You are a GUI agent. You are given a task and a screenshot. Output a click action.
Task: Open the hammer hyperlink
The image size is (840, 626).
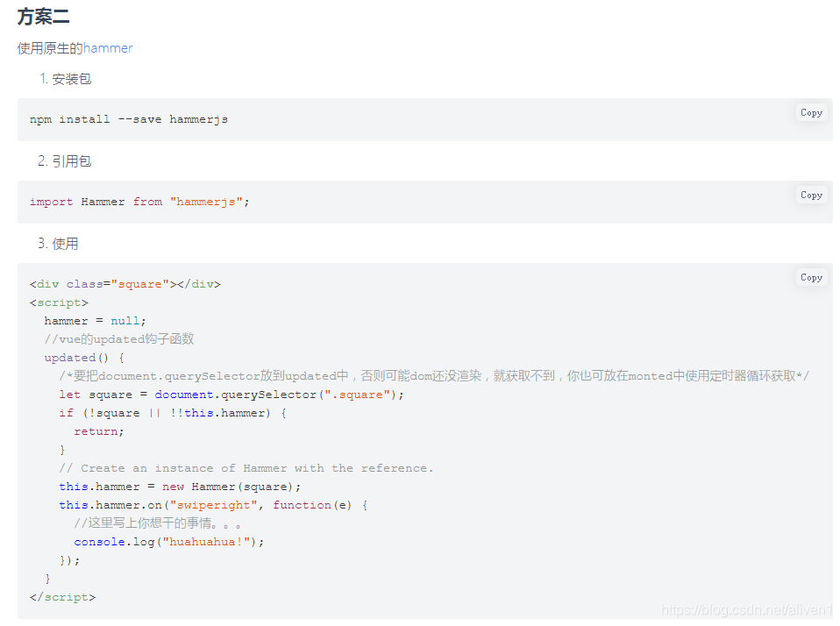pos(108,48)
